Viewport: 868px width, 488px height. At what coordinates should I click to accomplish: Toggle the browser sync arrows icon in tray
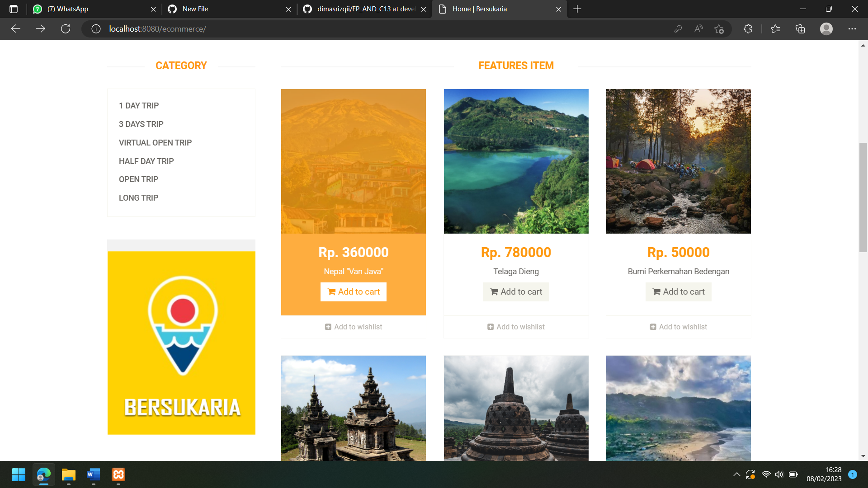pyautogui.click(x=751, y=474)
